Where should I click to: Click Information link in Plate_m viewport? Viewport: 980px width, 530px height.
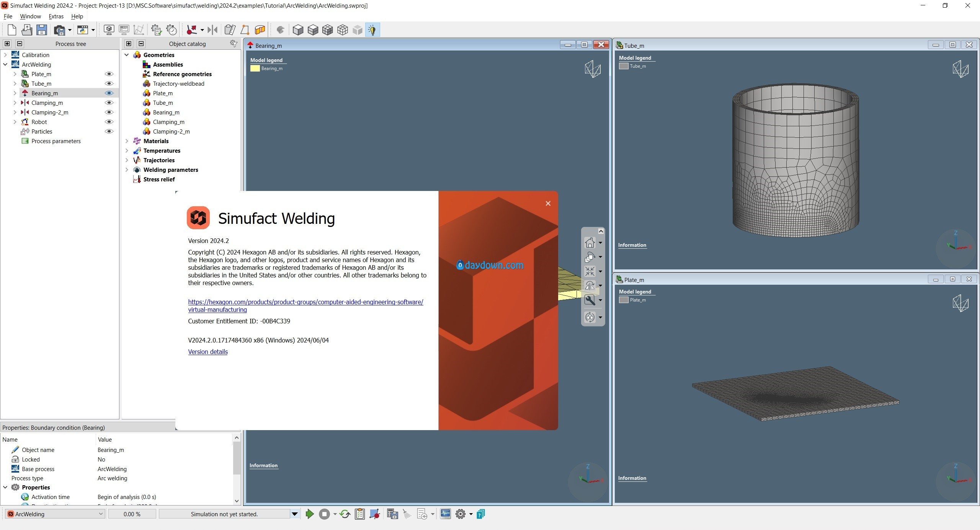click(632, 478)
